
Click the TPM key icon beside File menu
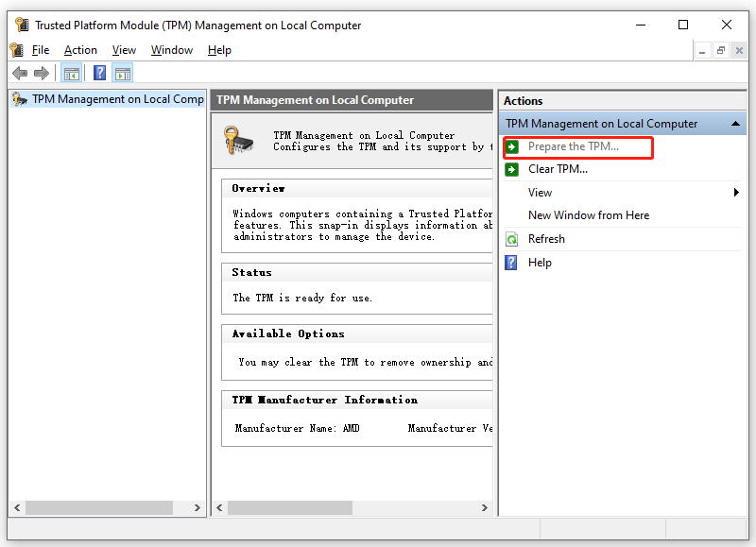(x=17, y=50)
